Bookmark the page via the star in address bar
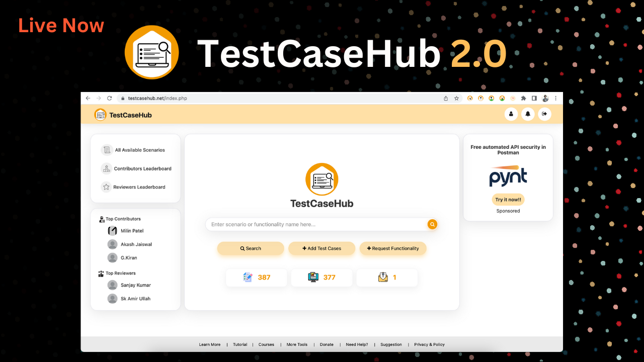644x362 pixels. (457, 98)
